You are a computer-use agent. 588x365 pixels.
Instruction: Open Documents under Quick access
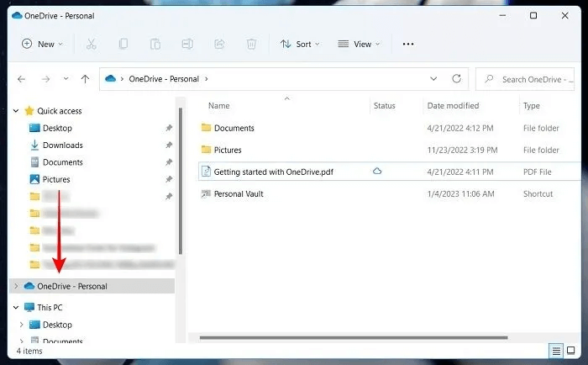point(63,162)
